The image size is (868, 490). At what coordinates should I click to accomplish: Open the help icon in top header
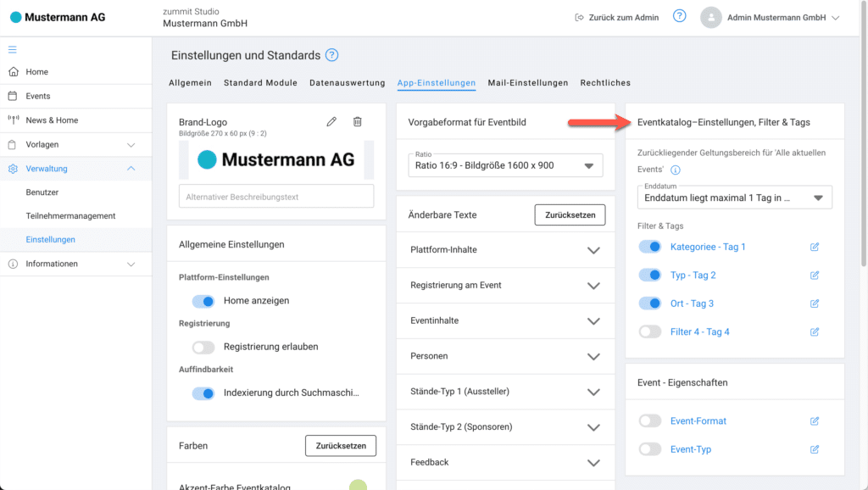679,16
